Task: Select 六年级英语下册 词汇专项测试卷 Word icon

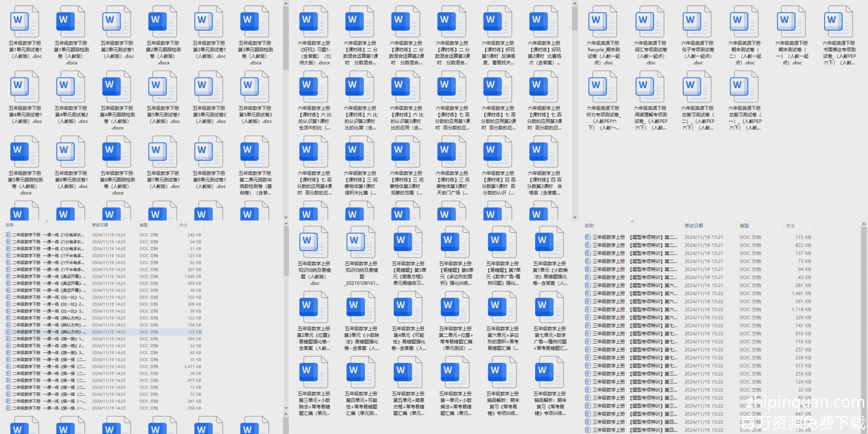Action: coord(650,22)
